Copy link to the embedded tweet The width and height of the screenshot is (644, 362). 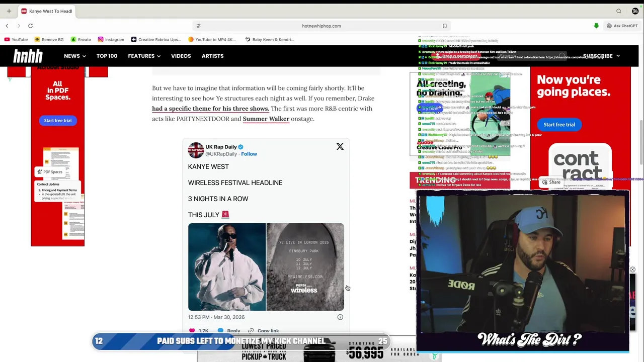263,331
